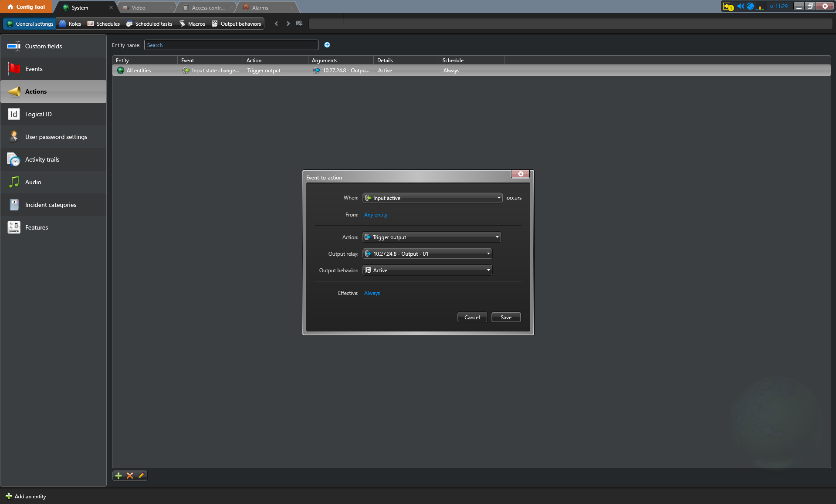Click the red X delete action icon
This screenshot has height=504, width=836.
pyautogui.click(x=130, y=475)
